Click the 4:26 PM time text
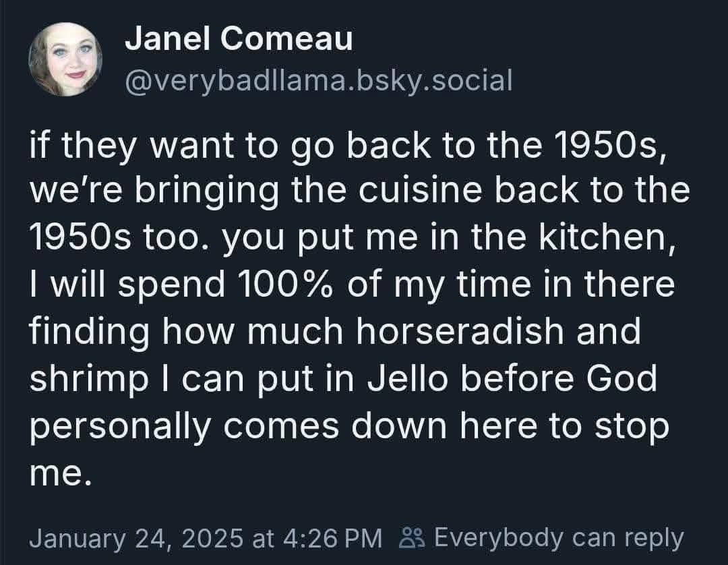Image resolution: width=728 pixels, height=565 pixels. click(330, 537)
